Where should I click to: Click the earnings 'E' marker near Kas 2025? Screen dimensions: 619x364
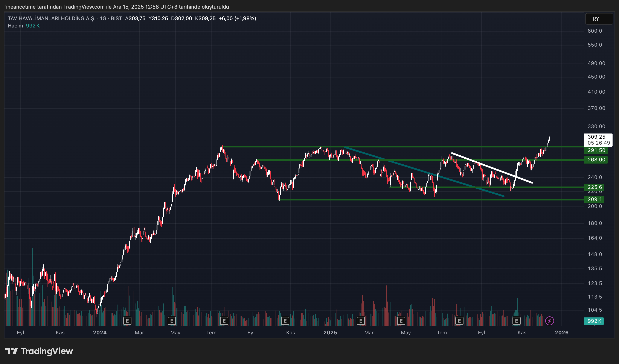click(x=516, y=321)
